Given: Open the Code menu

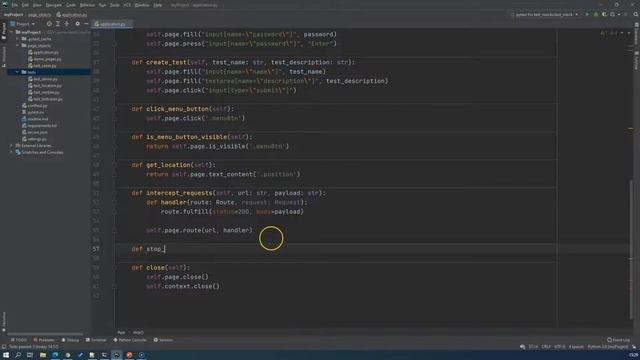Looking at the screenshot, I should point(71,5).
